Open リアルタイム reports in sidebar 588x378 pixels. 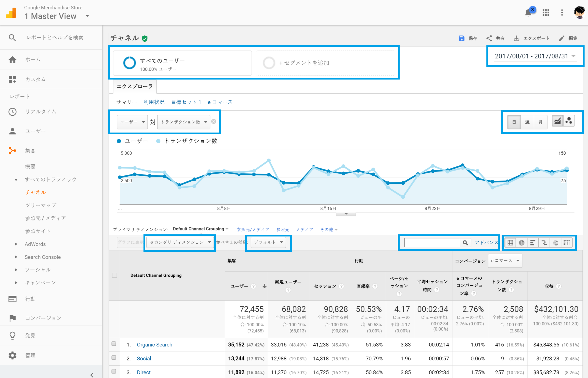pyautogui.click(x=41, y=112)
